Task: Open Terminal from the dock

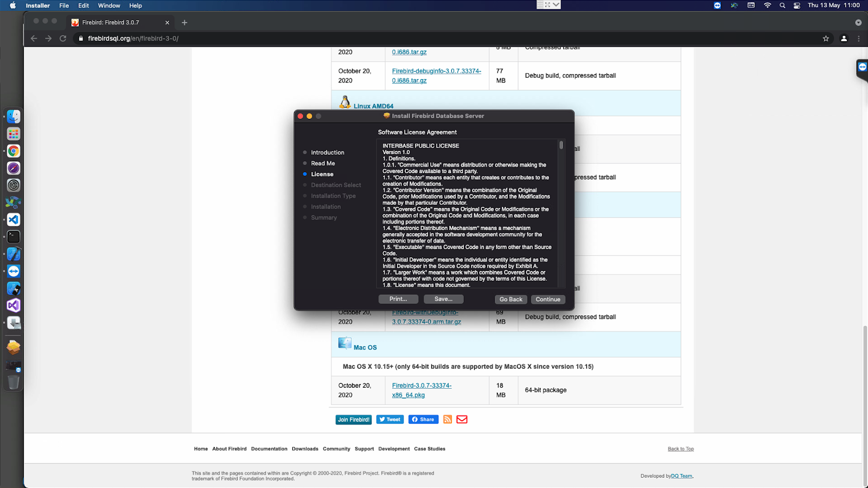Action: [x=14, y=237]
